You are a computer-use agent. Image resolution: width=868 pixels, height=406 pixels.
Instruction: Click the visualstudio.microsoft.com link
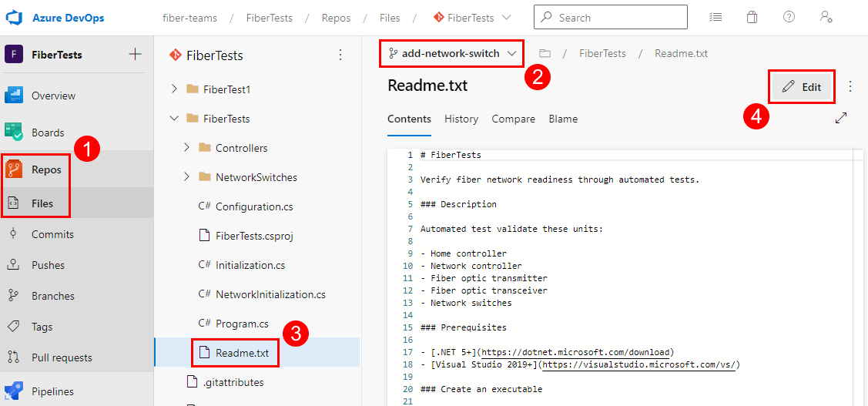coord(638,364)
